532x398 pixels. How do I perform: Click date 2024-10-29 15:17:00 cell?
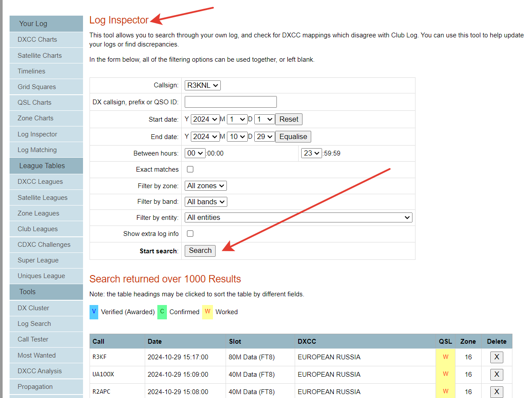[178, 357]
